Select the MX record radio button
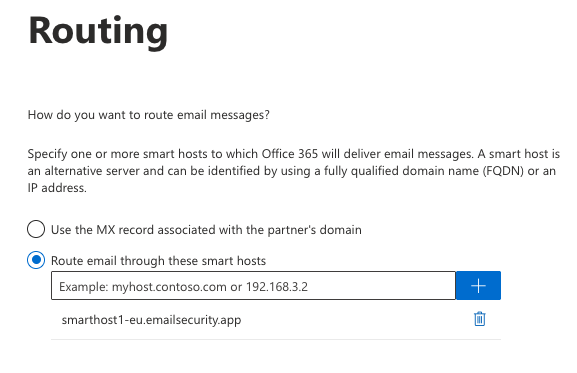Viewport: 577px width, 373px height. 36,229
